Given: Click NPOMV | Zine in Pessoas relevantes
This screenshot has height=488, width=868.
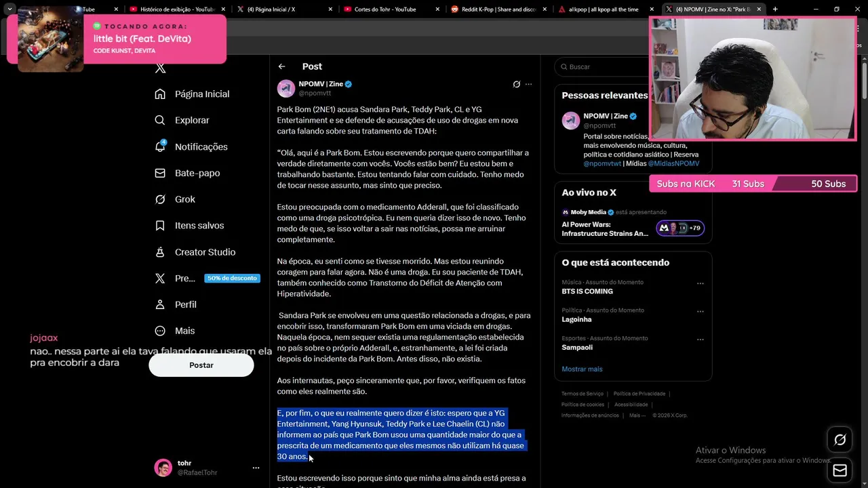Looking at the screenshot, I should 606,116.
